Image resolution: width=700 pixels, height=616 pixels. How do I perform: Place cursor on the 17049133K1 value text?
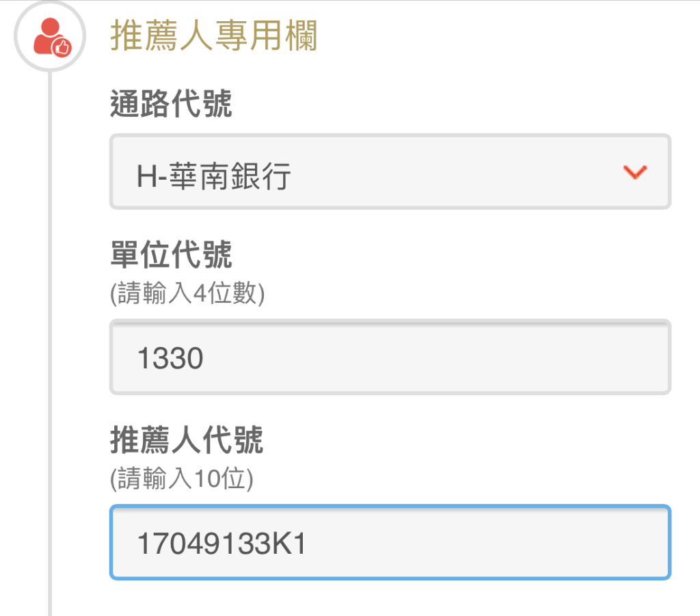click(222, 544)
